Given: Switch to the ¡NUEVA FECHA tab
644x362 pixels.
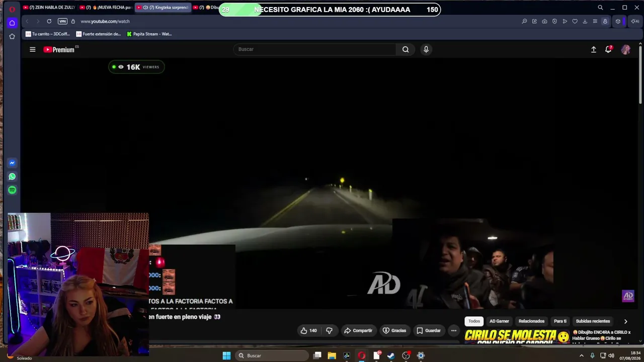Looking at the screenshot, I should [106, 8].
